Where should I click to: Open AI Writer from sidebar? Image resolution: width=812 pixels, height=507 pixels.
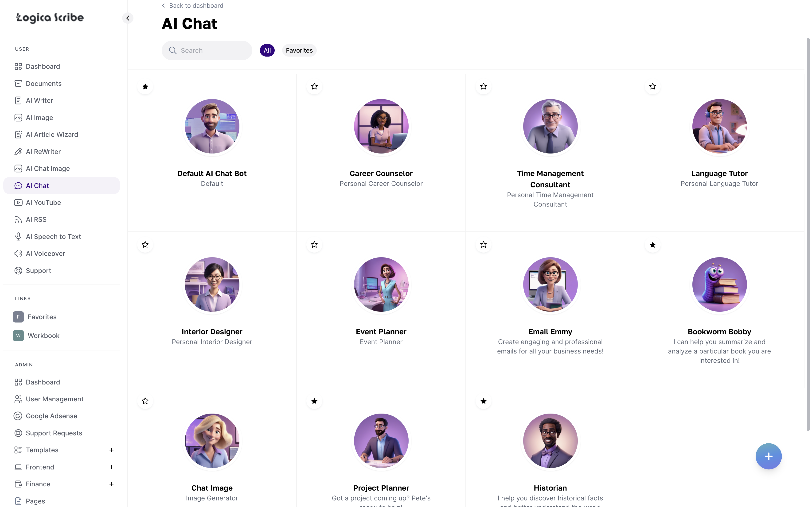pyautogui.click(x=39, y=101)
